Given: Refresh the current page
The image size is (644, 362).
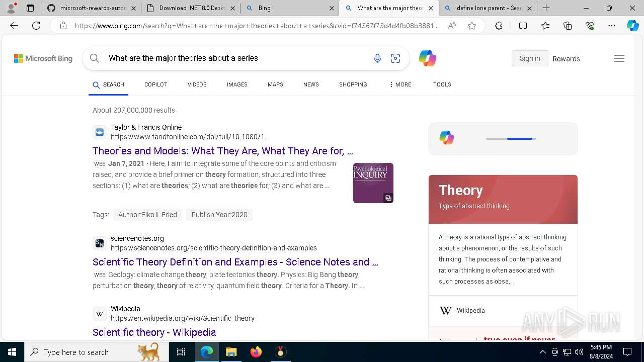Looking at the screenshot, I should tap(36, 26).
